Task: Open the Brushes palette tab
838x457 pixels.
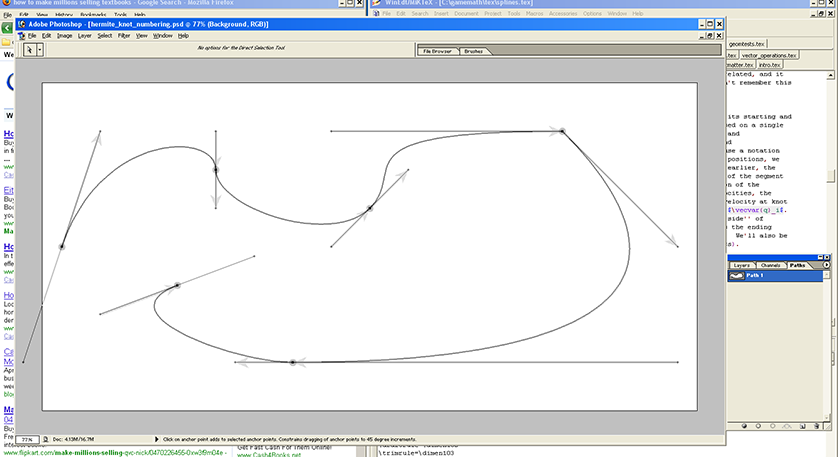Action: pyautogui.click(x=474, y=51)
